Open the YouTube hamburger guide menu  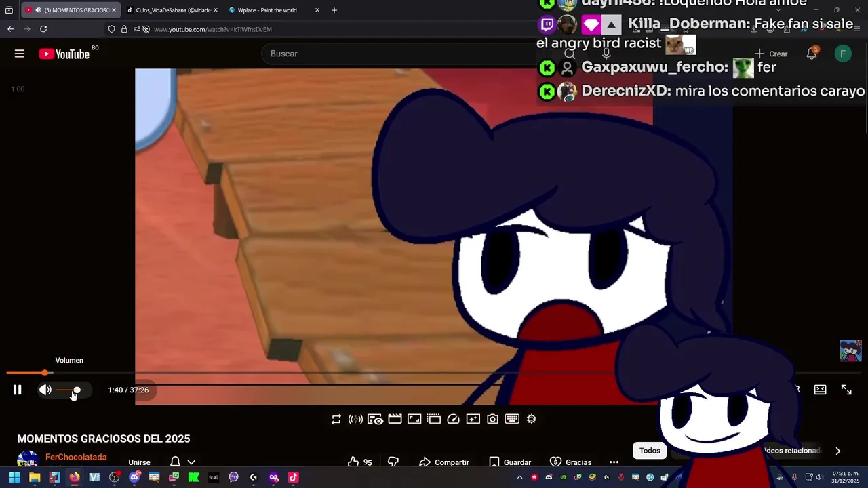coord(20,54)
